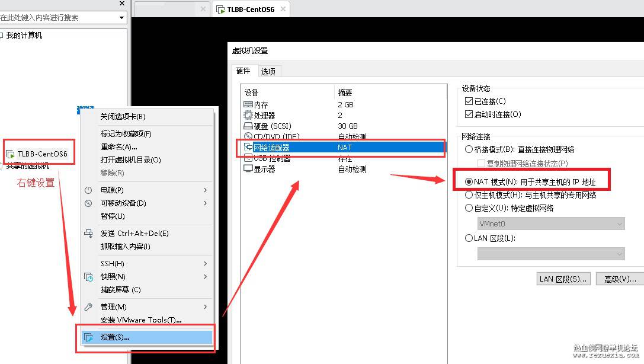
Task: Toggle the 启动时连接(O) checkbox
Action: (469, 114)
